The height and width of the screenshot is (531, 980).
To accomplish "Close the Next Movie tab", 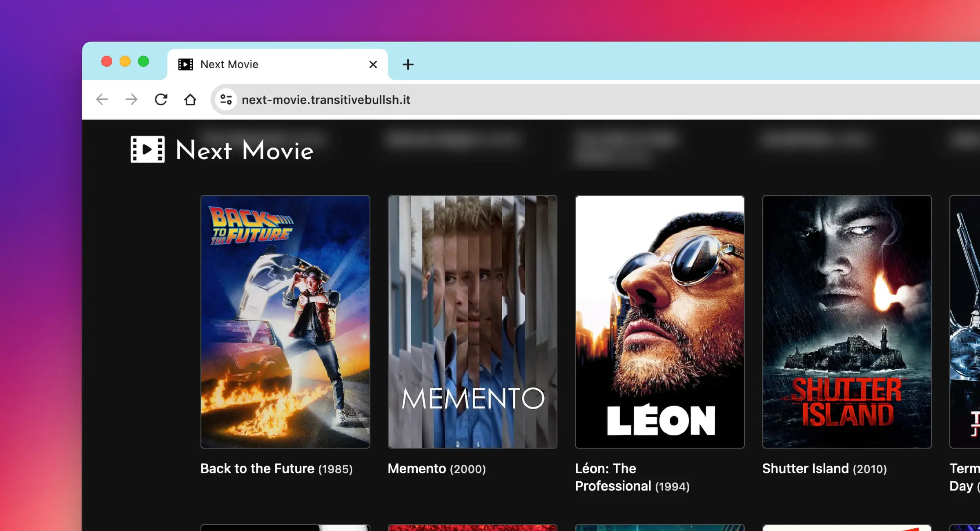I will click(373, 65).
